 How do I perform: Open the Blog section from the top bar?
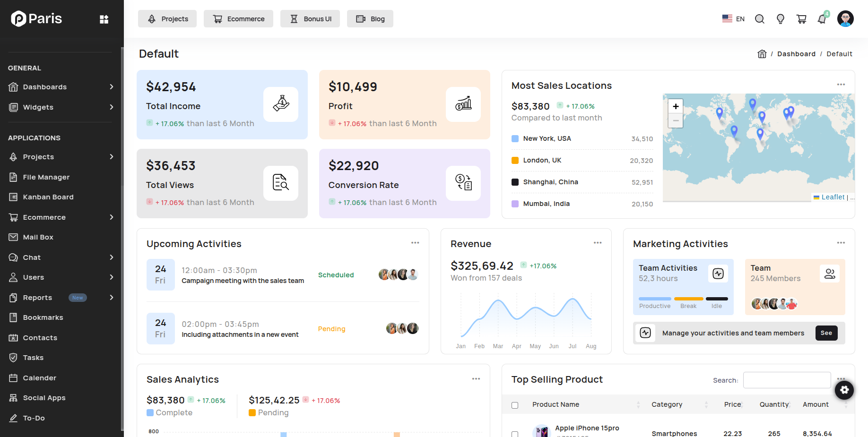[x=370, y=18]
